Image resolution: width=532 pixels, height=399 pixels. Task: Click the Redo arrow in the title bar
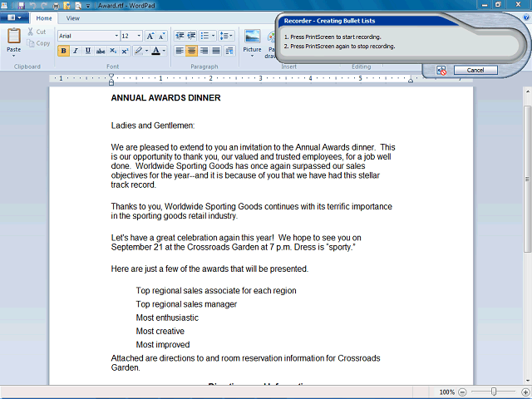(x=44, y=6)
